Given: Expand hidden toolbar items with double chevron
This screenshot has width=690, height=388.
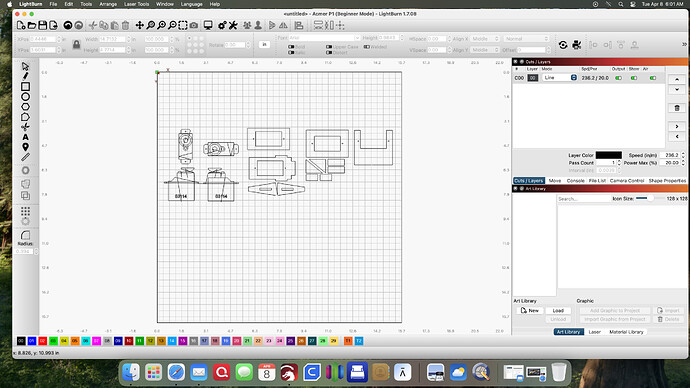Looking at the screenshot, I should [684, 44].
